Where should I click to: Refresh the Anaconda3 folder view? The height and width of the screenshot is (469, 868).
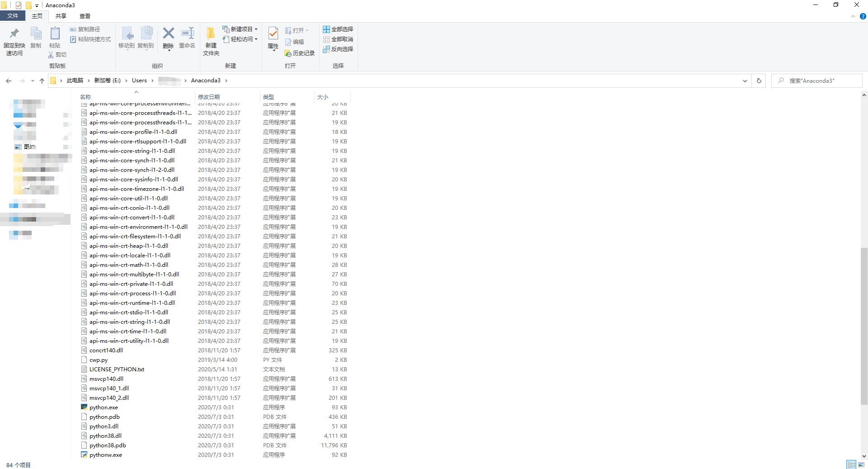coord(759,81)
